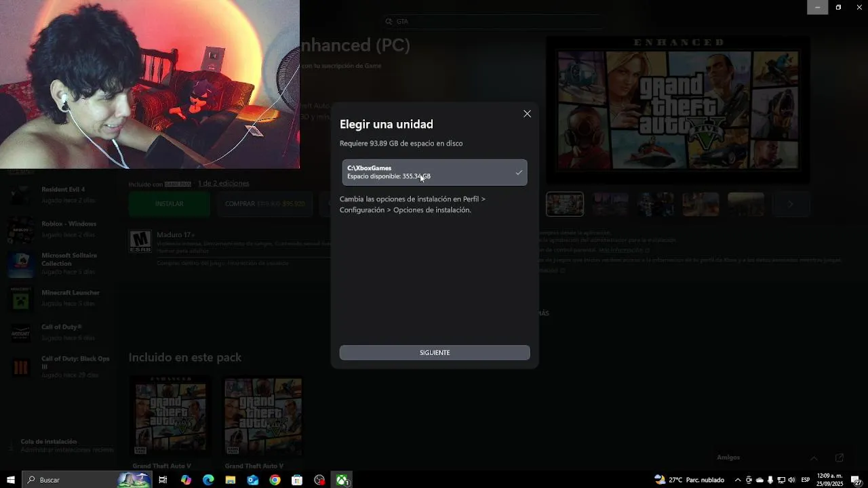The height and width of the screenshot is (488, 868).
Task: Open Microsoft Solitaire Collection in sidebar
Action: click(x=61, y=264)
